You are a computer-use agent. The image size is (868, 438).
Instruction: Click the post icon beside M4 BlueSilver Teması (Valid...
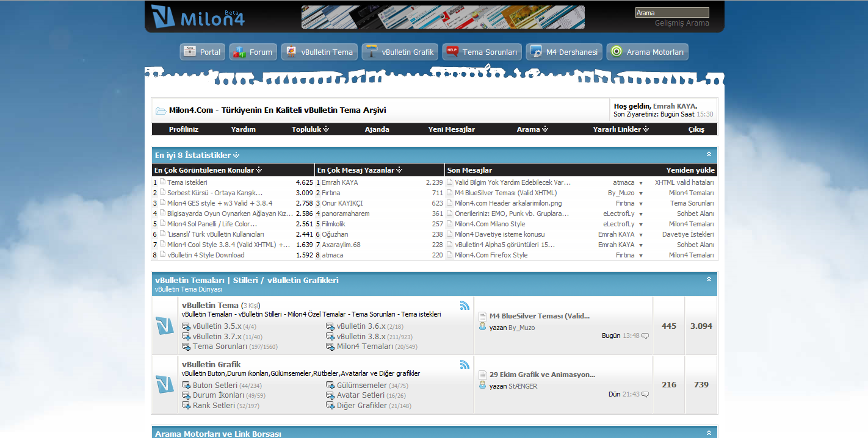click(483, 316)
